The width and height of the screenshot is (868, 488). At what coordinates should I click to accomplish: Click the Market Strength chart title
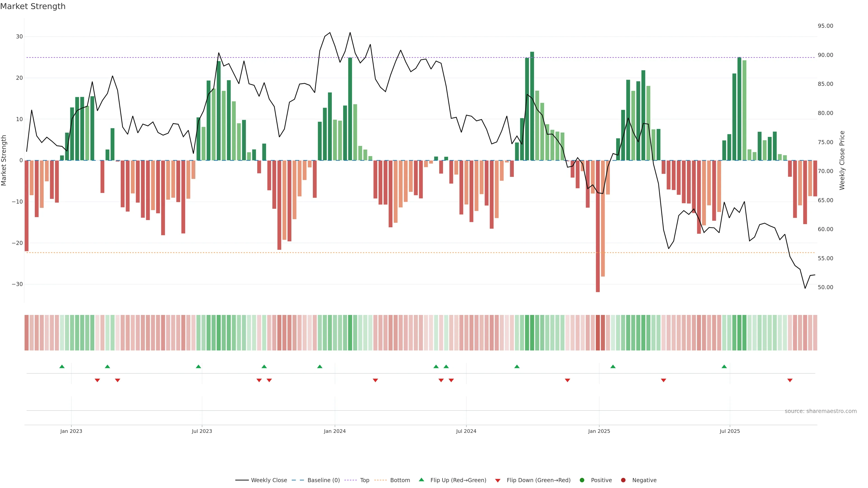click(33, 6)
